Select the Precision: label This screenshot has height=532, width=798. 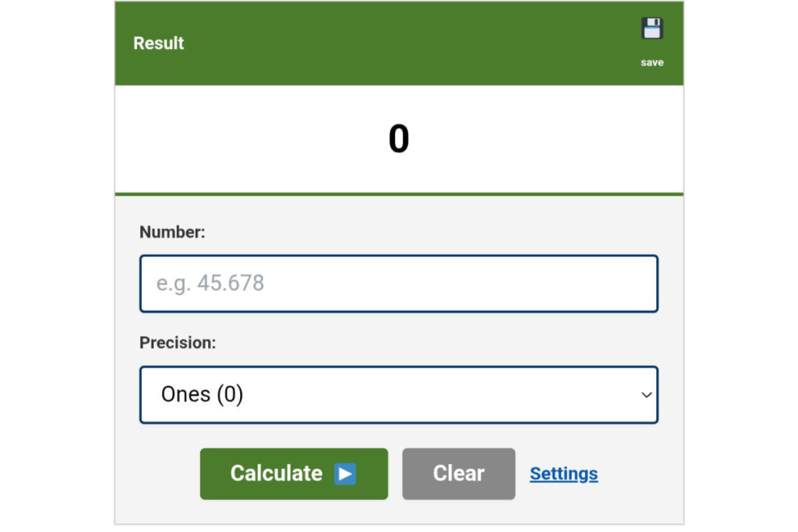coord(177,342)
